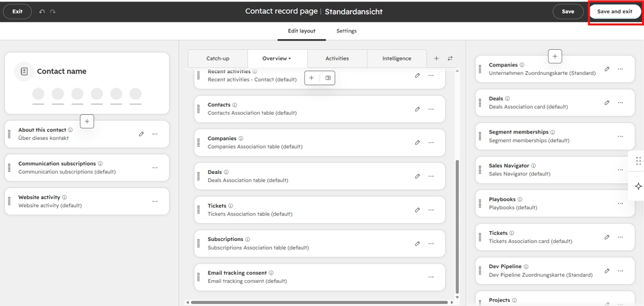The height and width of the screenshot is (306, 644).
Task: Edit the Contacts Association table card
Action: click(417, 110)
